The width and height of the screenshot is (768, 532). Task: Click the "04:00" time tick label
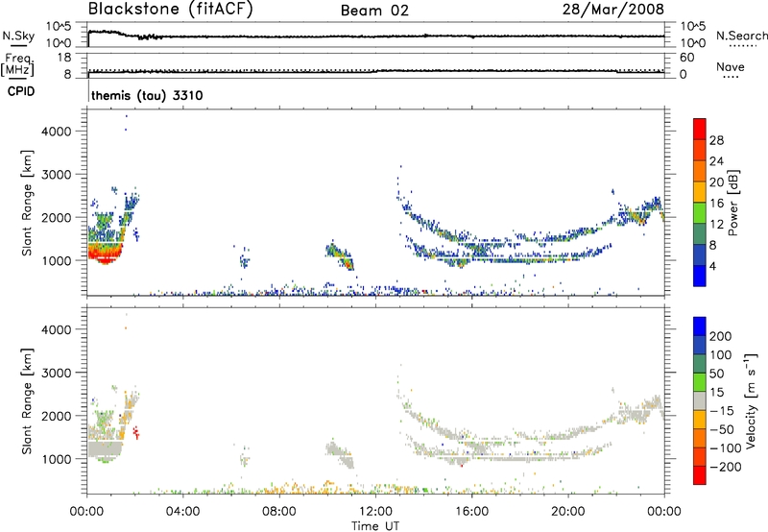(182, 512)
